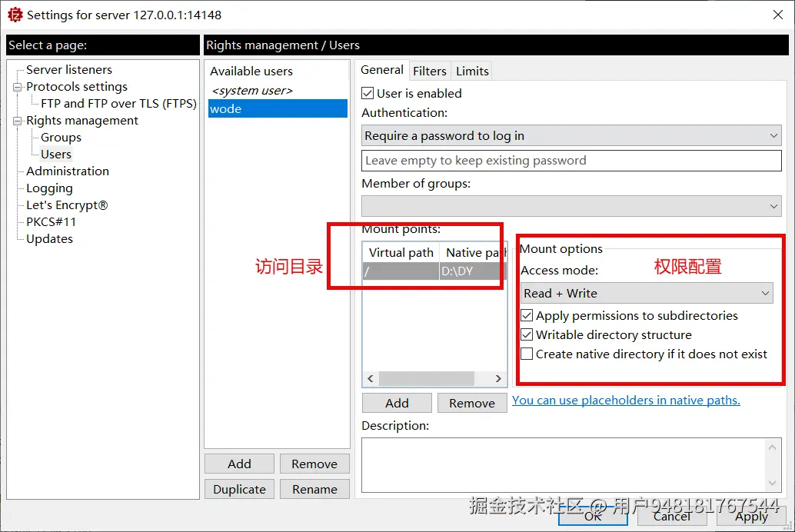This screenshot has width=795, height=532.
Task: Click the Description text area
Action: click(562, 465)
